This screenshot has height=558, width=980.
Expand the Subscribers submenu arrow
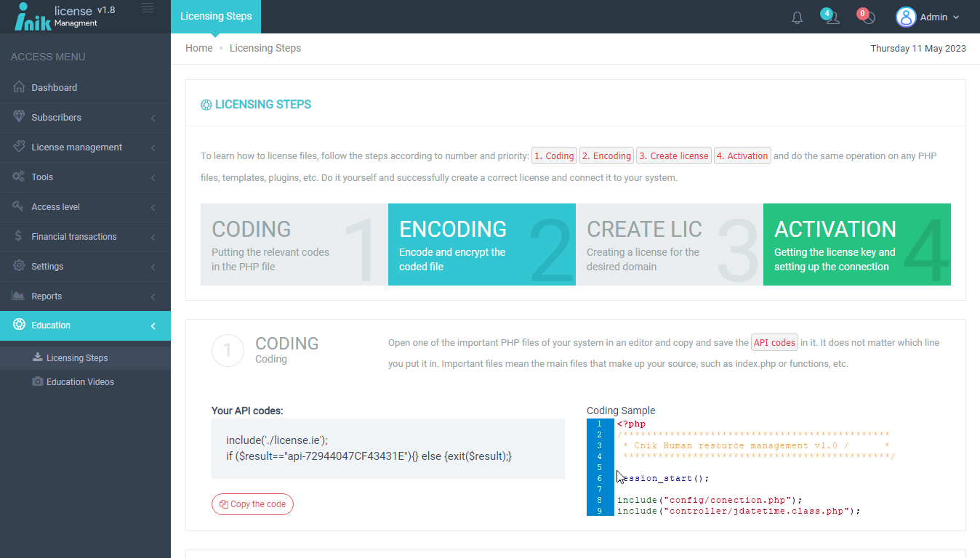(153, 118)
